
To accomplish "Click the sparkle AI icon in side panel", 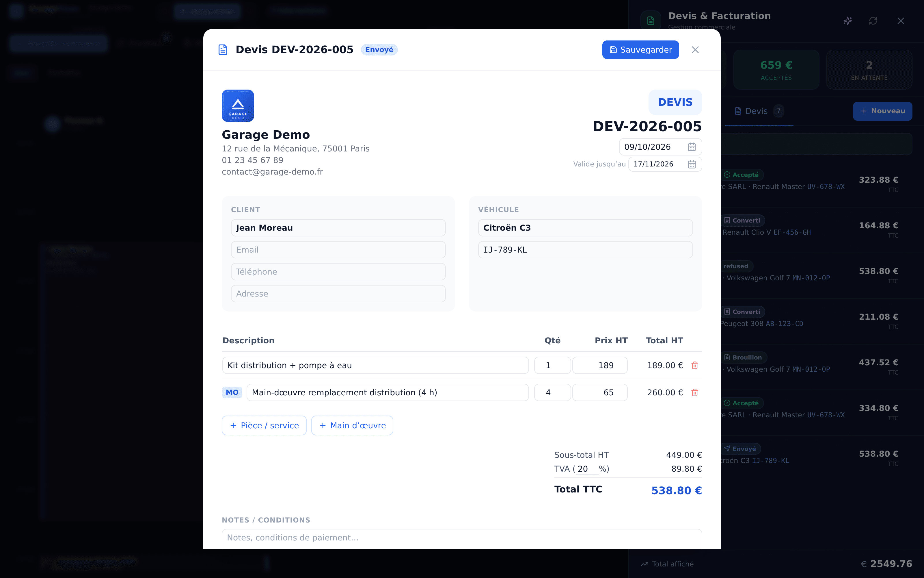I will [848, 21].
